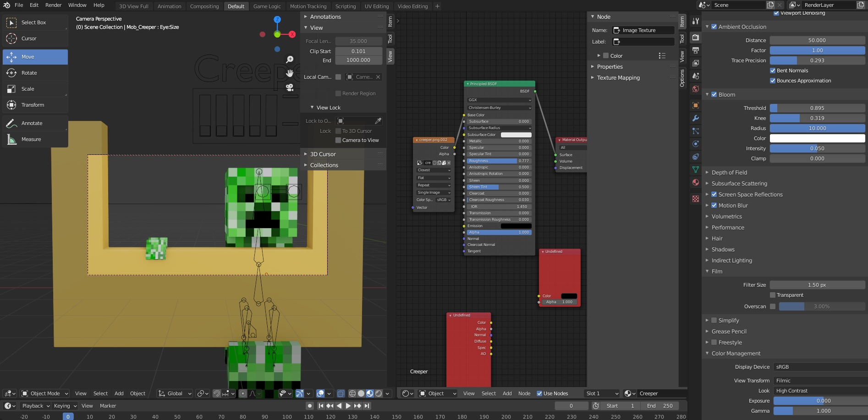Activate the Cursor tool
This screenshot has height=420, width=868.
click(x=35, y=38)
